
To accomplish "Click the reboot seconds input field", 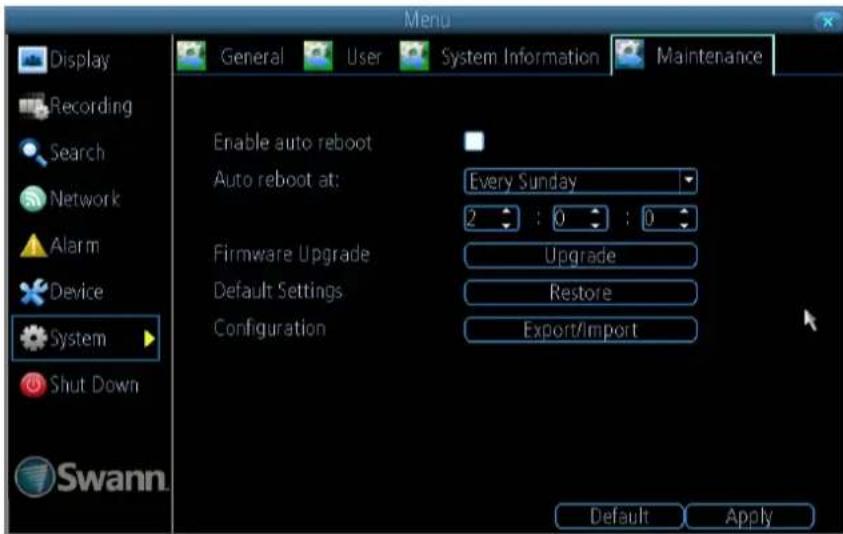I will tap(669, 219).
